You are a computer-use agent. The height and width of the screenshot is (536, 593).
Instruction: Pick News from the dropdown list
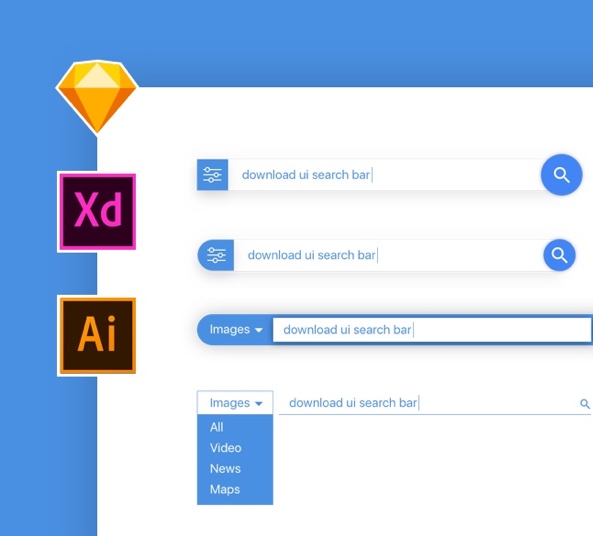tap(225, 469)
